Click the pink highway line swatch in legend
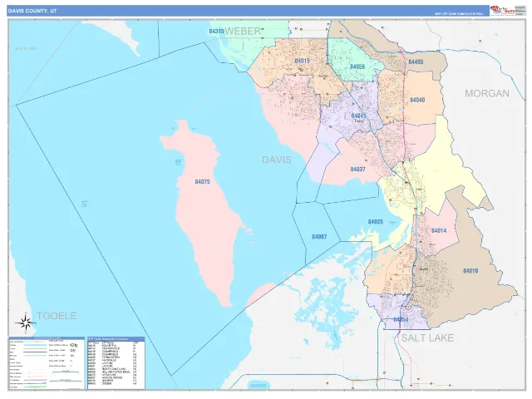 [35, 380]
